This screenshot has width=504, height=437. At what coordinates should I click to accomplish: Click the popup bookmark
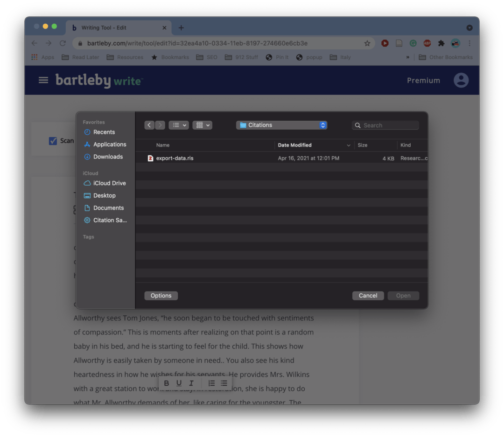coord(309,57)
